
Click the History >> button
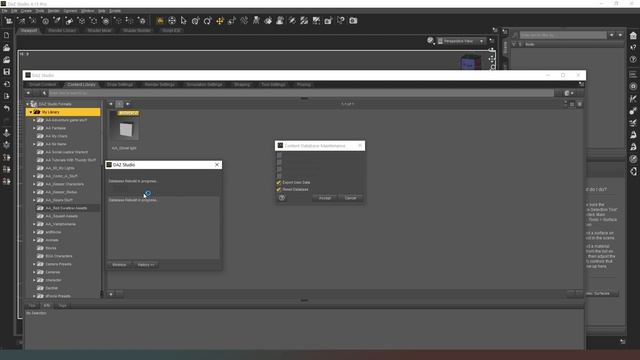146,265
